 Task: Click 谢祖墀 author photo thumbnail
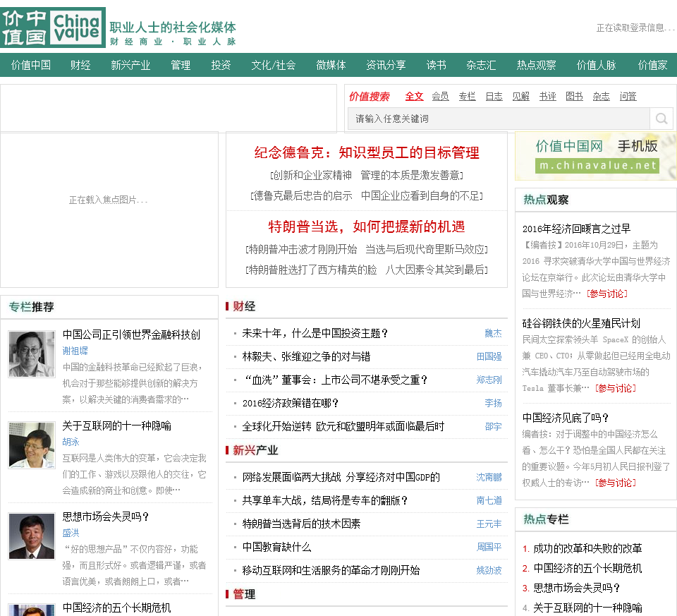32,354
